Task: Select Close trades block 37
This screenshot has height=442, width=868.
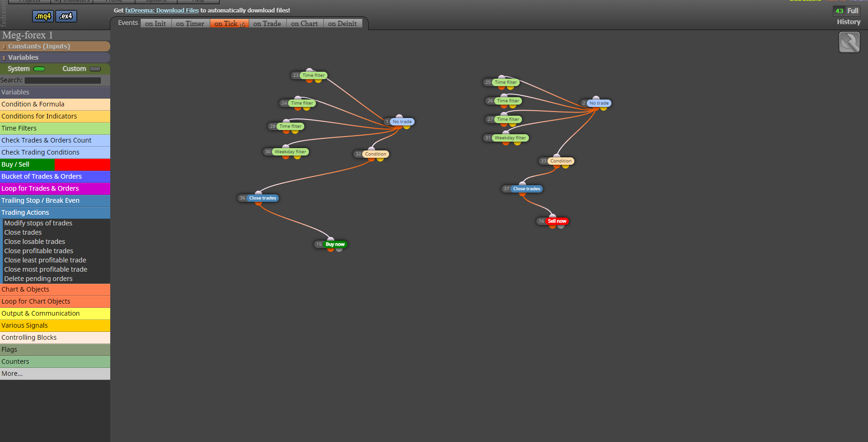Action: point(527,189)
